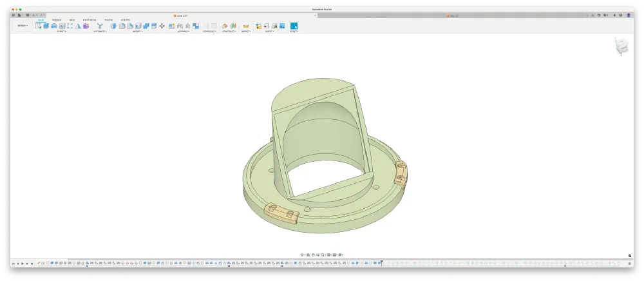Open the Insert dropdown menu
644x281 pixels.
pos(269,31)
